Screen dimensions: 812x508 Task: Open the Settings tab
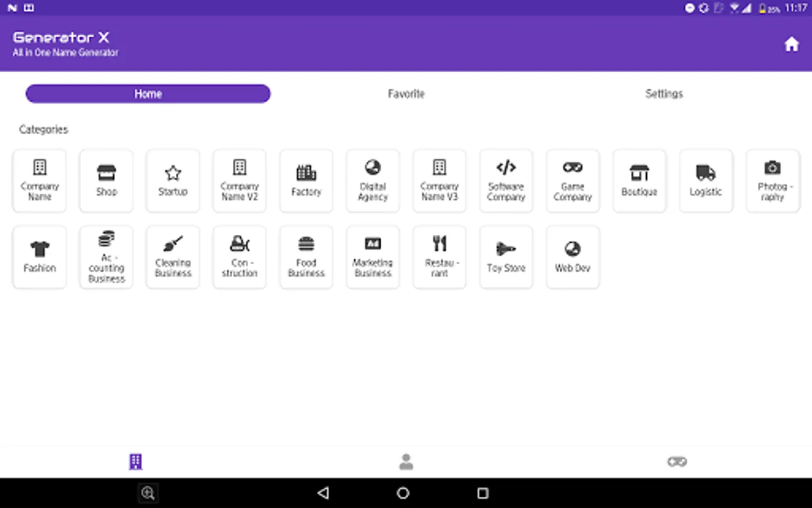point(664,94)
